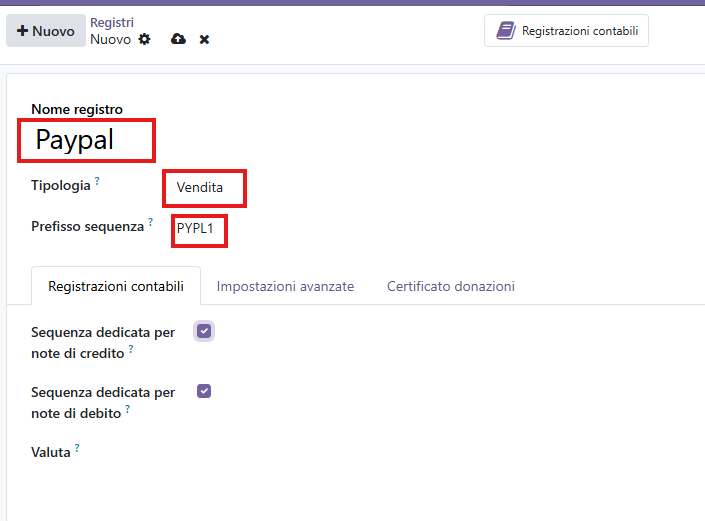This screenshot has height=521, width=705.
Task: Click the Prefisso sequenza field with PYPL1
Action: tap(199, 230)
